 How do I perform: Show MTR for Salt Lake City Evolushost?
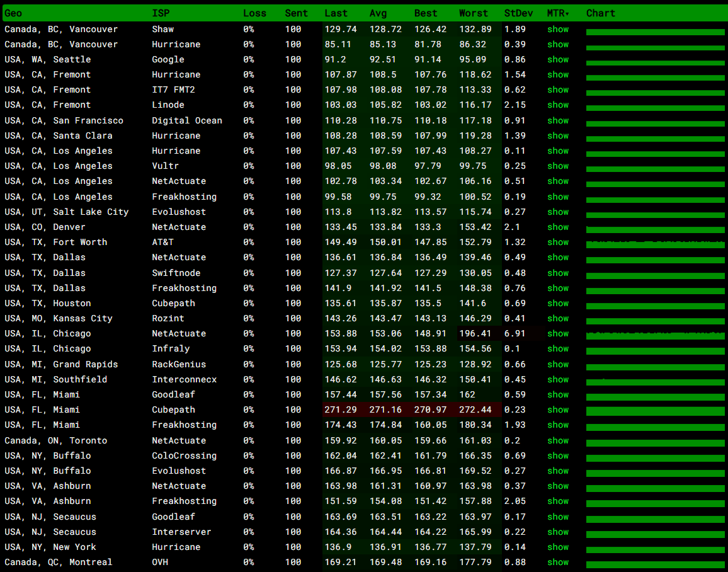tap(557, 212)
